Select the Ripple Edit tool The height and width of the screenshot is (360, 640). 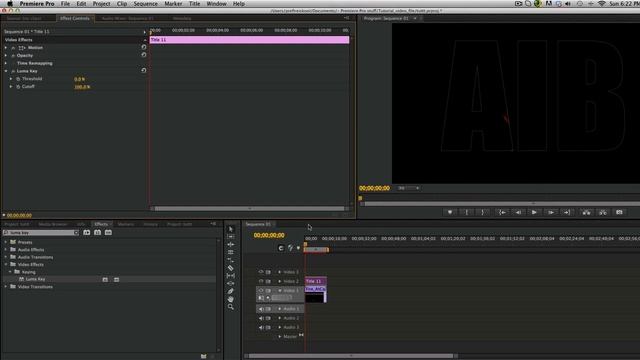[231, 244]
